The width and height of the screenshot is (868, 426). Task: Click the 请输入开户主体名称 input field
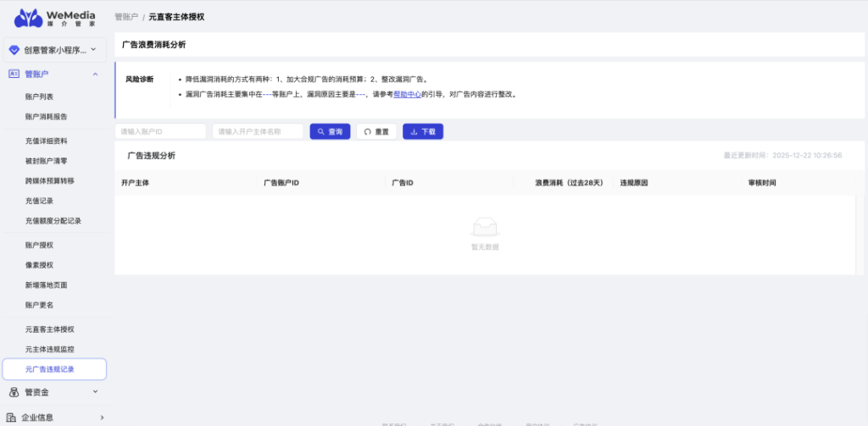258,131
